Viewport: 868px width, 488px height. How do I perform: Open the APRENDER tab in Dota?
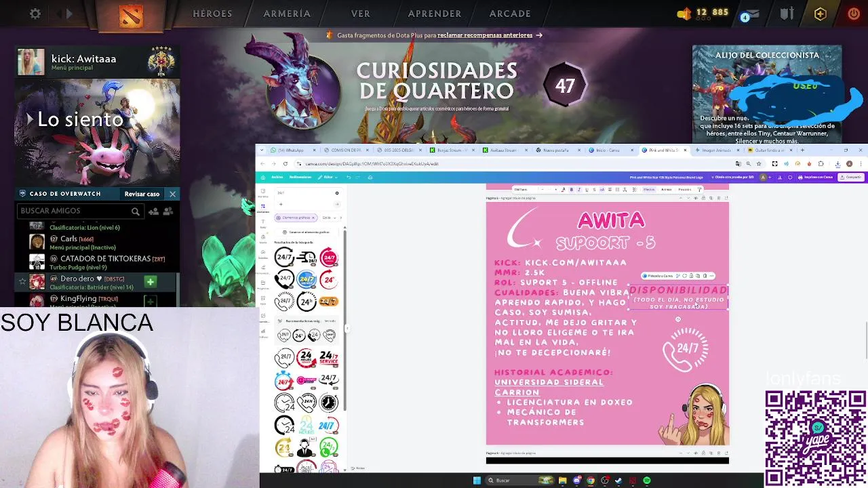point(435,14)
